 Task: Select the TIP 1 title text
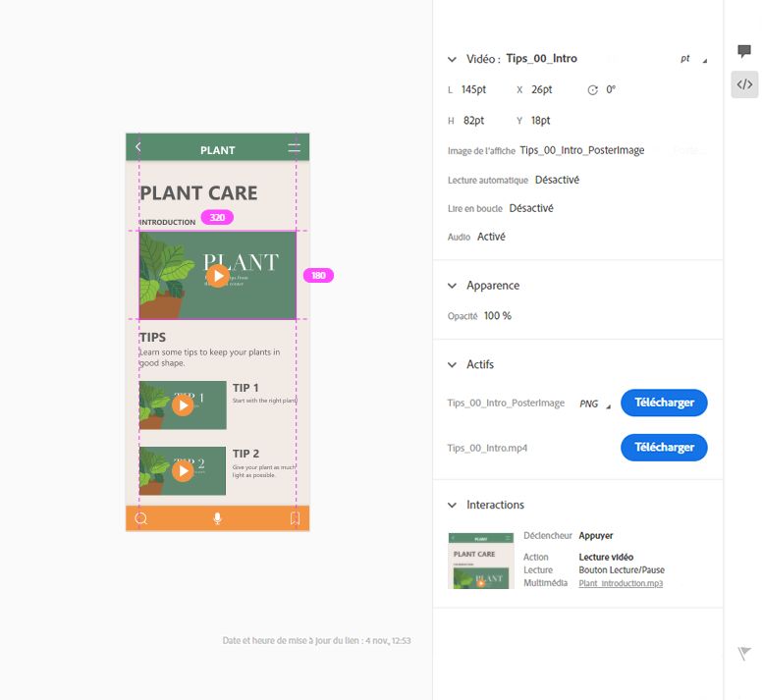245,388
